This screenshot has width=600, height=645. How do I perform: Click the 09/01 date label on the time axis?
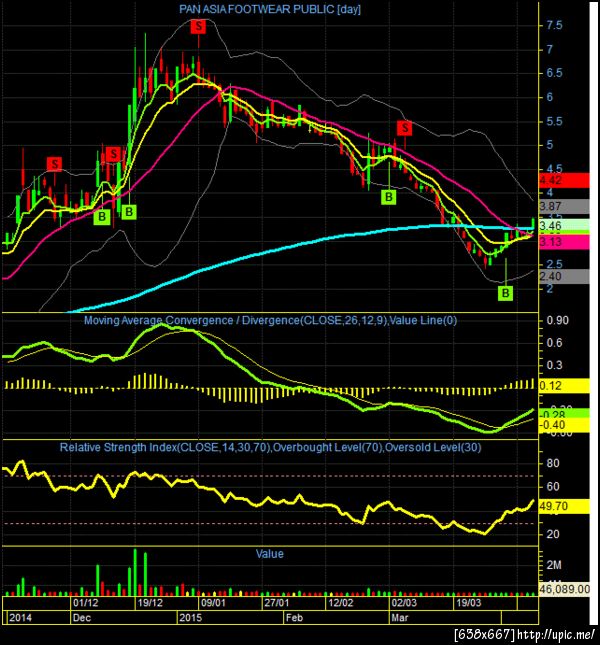click(x=213, y=603)
